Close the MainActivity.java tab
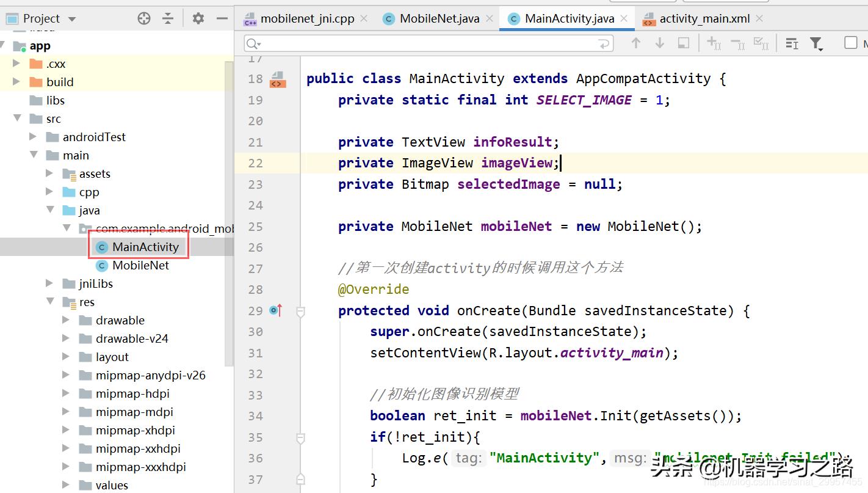Viewport: 868px width, 493px height. pyautogui.click(x=624, y=18)
